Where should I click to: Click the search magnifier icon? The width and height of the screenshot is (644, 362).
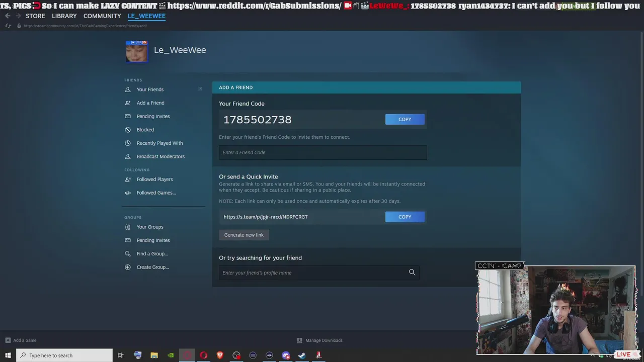pyautogui.click(x=412, y=273)
